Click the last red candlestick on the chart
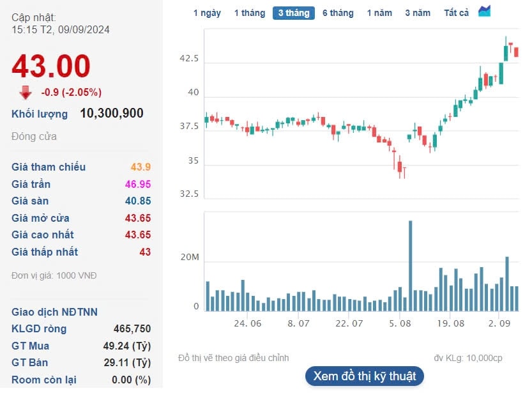This screenshot has width=532, height=393. click(516, 52)
